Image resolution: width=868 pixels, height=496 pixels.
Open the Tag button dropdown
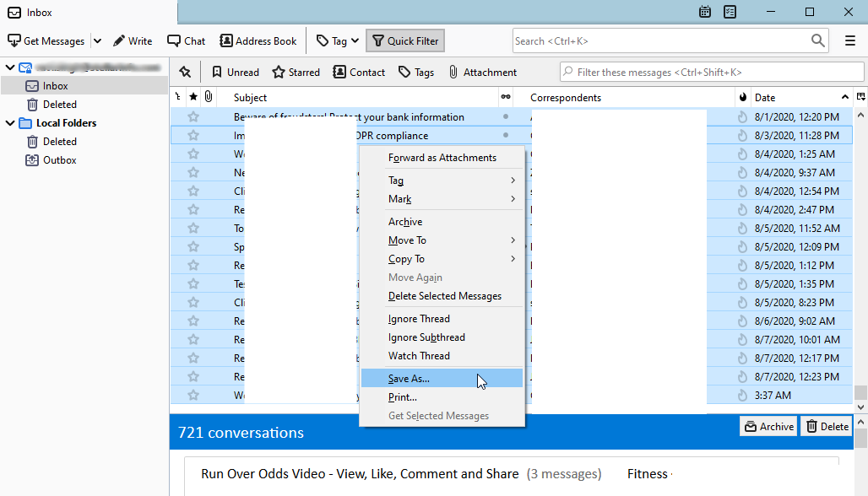(355, 40)
